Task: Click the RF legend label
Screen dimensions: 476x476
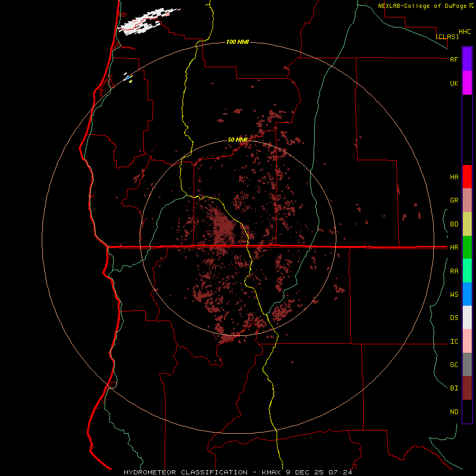Action: (454, 59)
